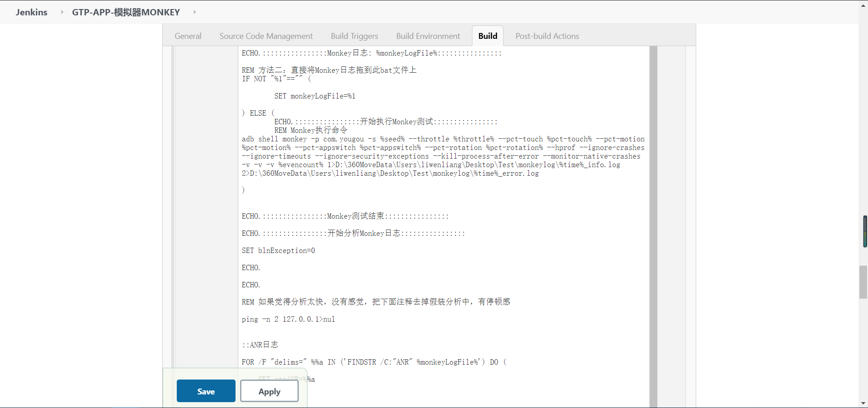This screenshot has width=868, height=408.
Task: Switch to the Source Code Management tab
Action: (266, 36)
